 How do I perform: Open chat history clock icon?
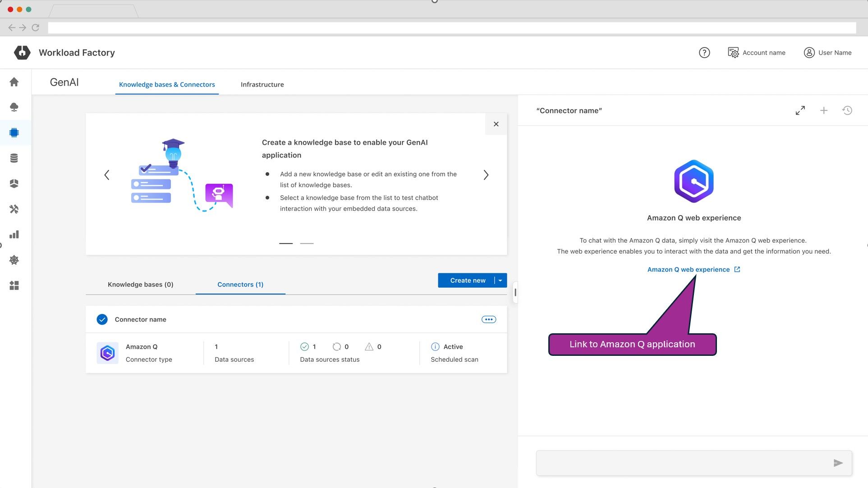tap(847, 110)
